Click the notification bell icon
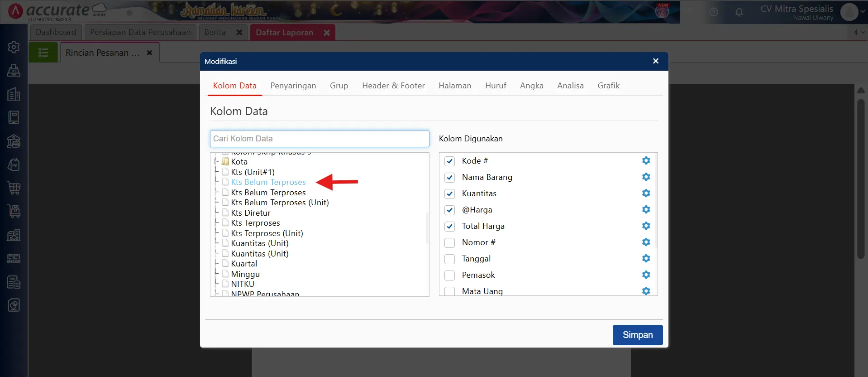This screenshot has height=377, width=868. tap(739, 12)
